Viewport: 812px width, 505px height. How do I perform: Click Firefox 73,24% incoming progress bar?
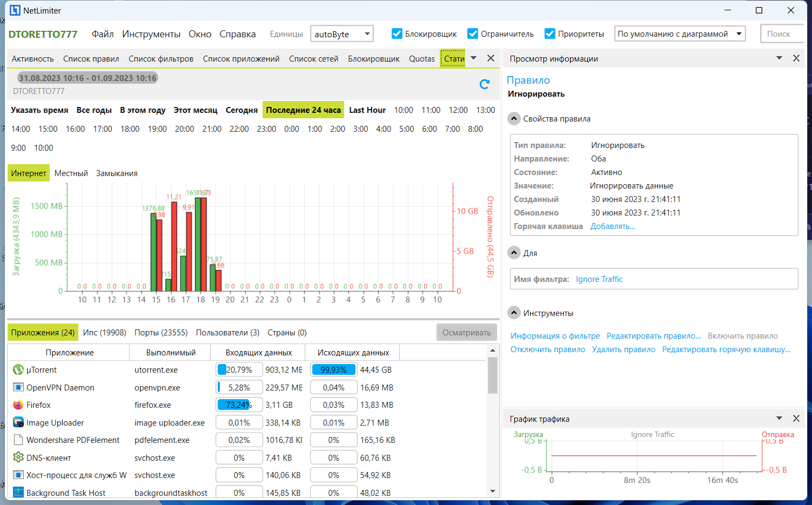click(x=239, y=405)
